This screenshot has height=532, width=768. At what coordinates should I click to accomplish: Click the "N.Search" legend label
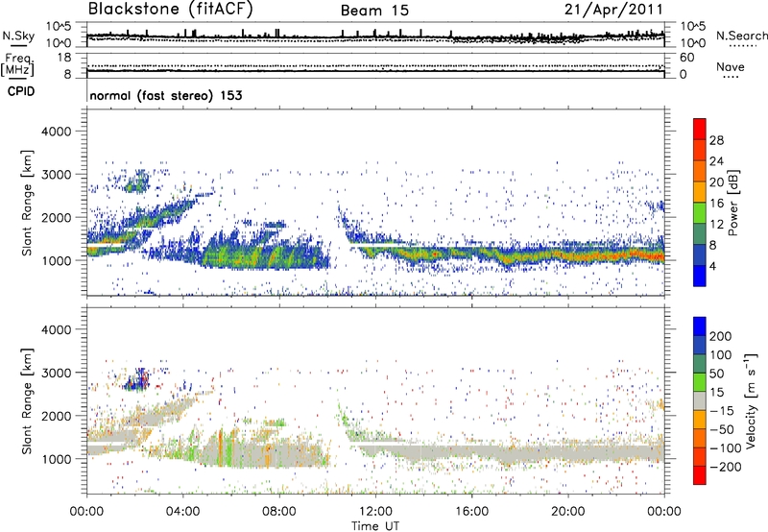(x=741, y=36)
